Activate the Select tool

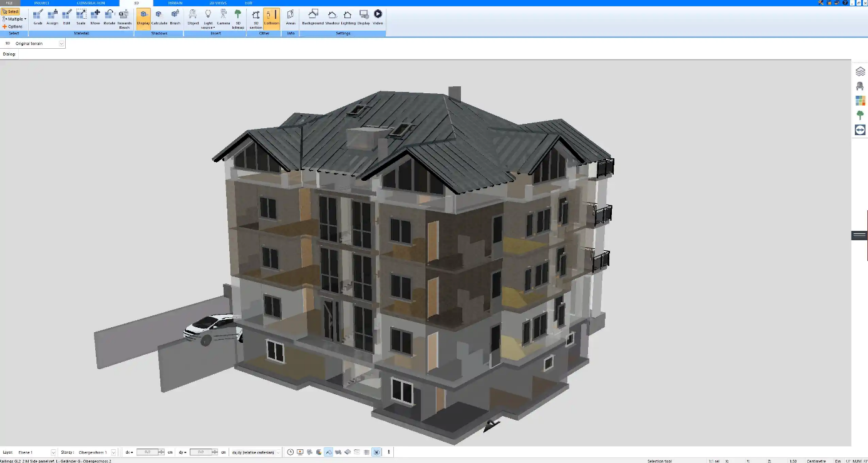coord(11,12)
